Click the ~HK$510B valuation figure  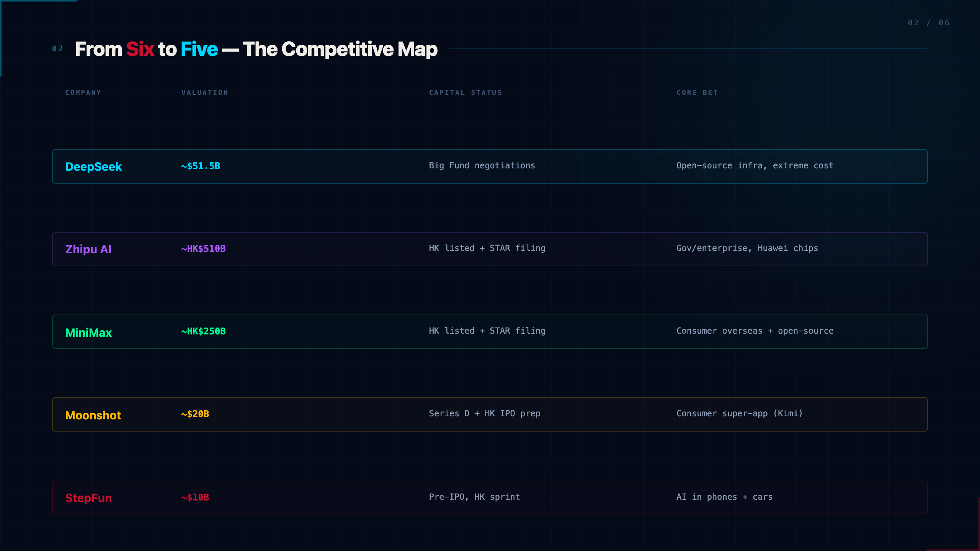[x=203, y=249]
